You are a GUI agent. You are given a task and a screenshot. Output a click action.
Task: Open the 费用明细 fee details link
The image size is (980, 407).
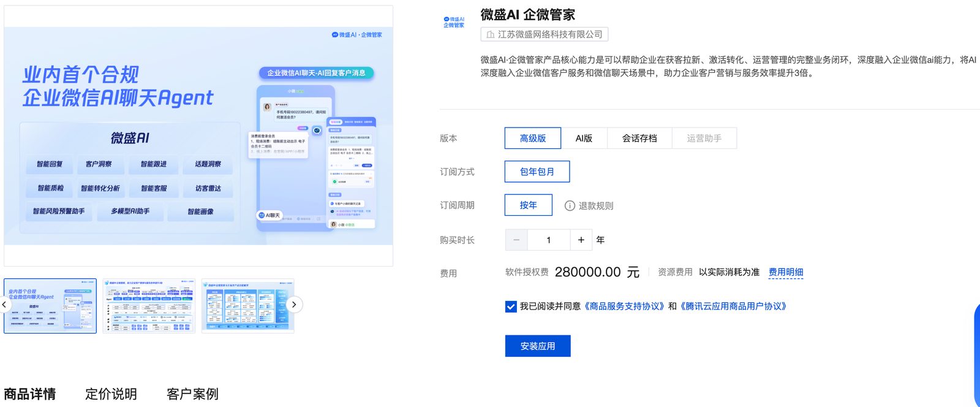tap(786, 272)
